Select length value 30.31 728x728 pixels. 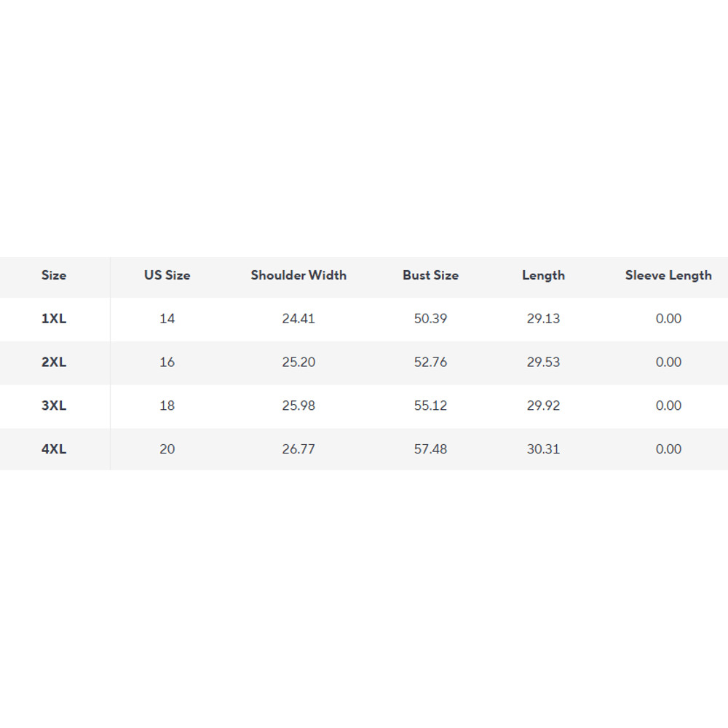(543, 449)
